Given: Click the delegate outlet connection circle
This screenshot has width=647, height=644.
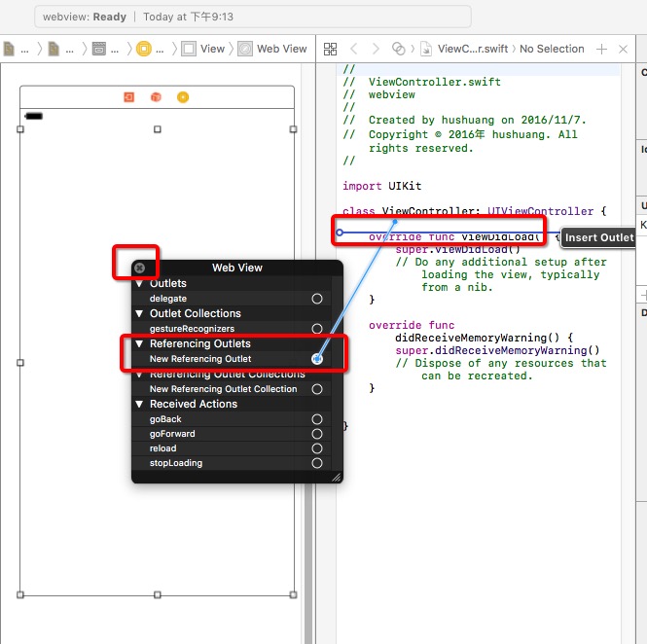Looking at the screenshot, I should coord(317,299).
